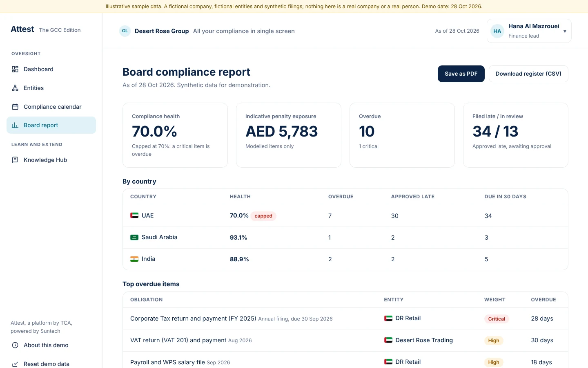Click the Health column header
This screenshot has width=588, height=368.
pos(240,197)
